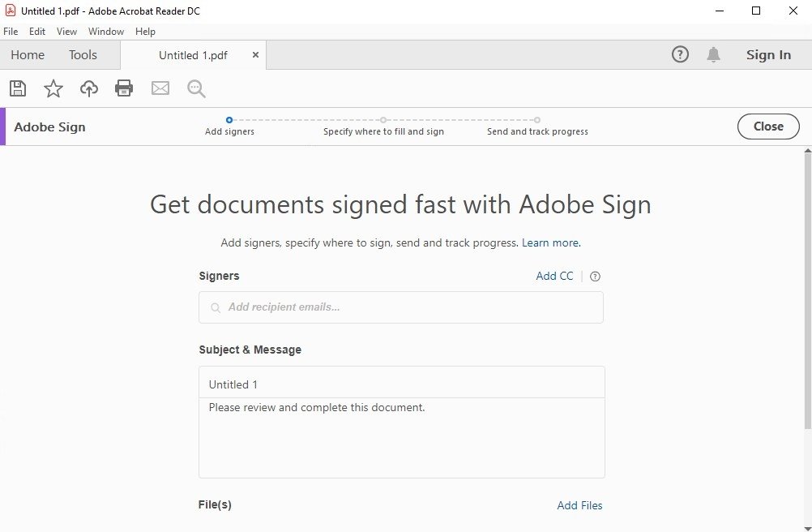Switch to the Home tab
Screen dimensions: 812x532
(28, 55)
